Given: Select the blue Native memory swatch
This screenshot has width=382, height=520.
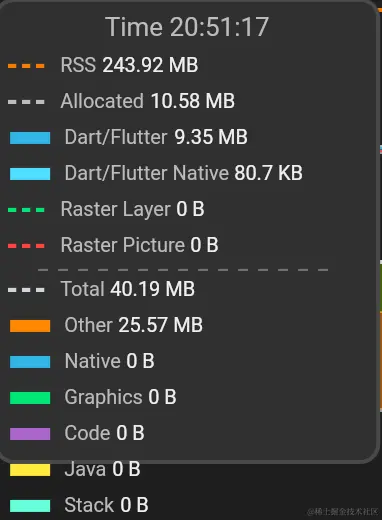Looking at the screenshot, I should pyautogui.click(x=30, y=362).
